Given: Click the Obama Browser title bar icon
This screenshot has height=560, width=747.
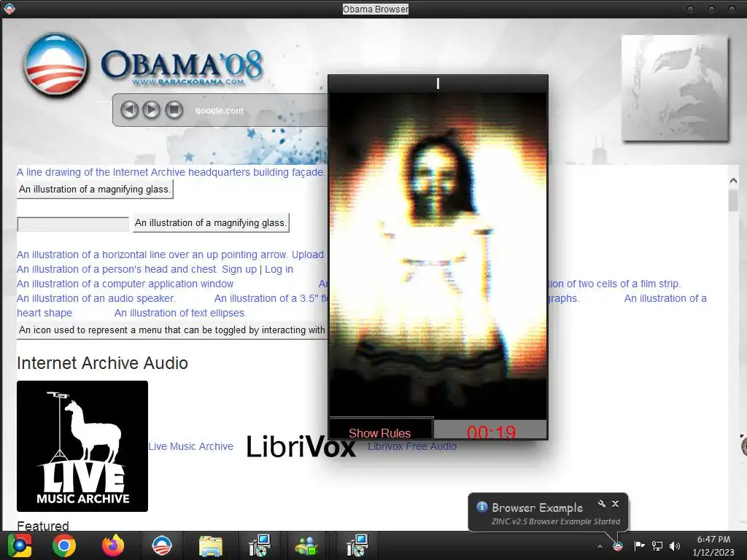Looking at the screenshot, I should point(9,9).
